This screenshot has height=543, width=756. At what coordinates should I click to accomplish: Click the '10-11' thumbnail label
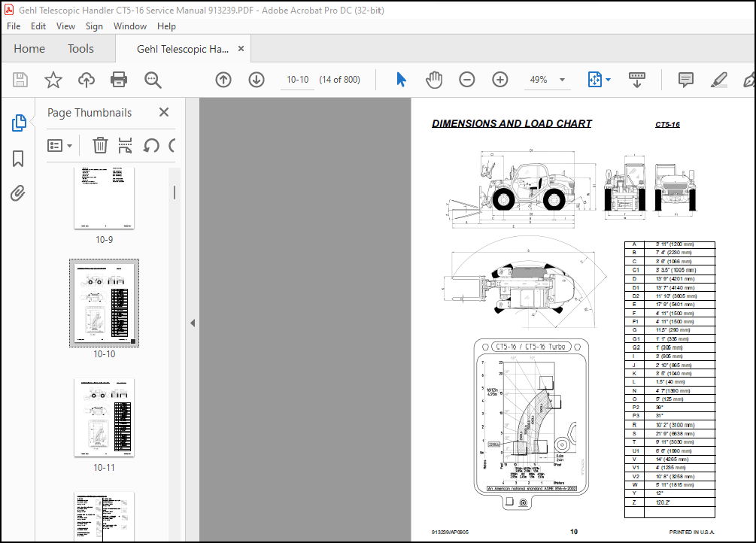(104, 468)
